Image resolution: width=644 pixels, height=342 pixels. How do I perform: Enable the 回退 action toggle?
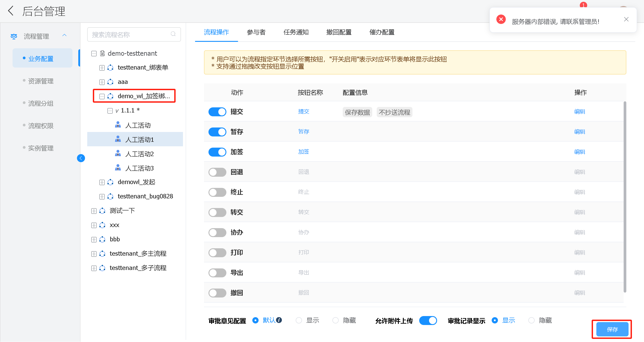point(217,172)
